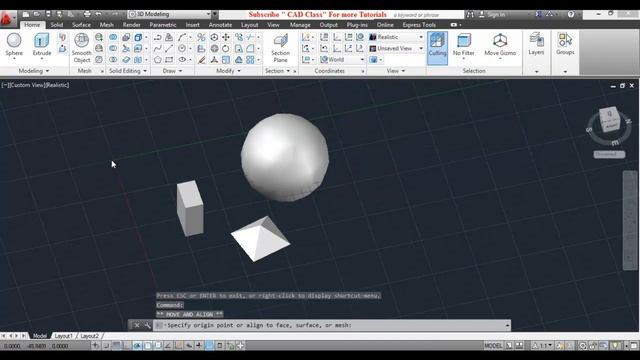Viewport: 640px width, 360px height.
Task: Click the Save icon in quick access toolbar
Action: (48, 14)
